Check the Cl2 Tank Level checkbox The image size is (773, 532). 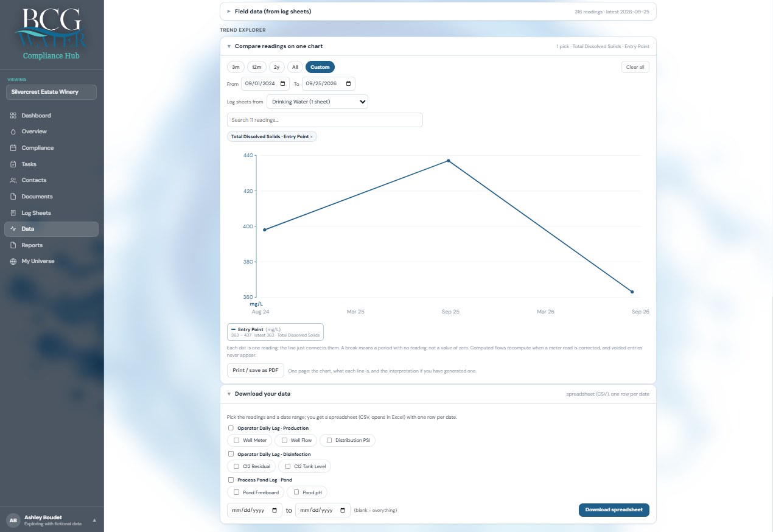(288, 466)
